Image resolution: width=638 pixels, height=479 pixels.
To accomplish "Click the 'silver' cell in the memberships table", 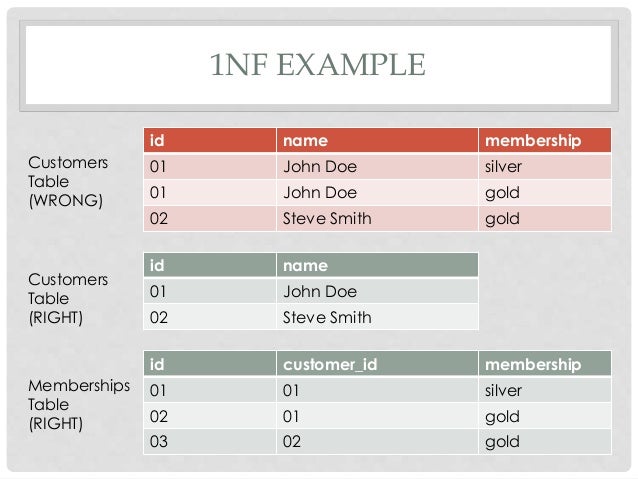I will click(545, 390).
